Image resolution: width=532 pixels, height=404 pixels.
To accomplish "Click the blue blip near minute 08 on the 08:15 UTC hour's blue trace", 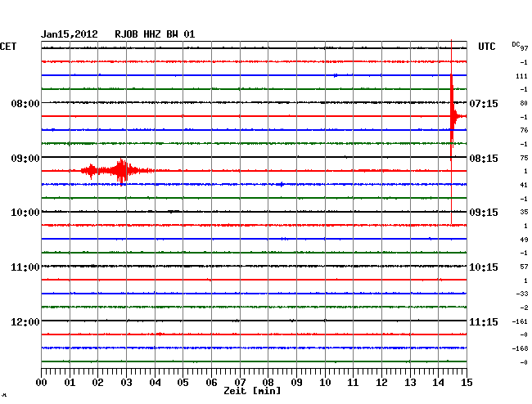I will 281,184.
